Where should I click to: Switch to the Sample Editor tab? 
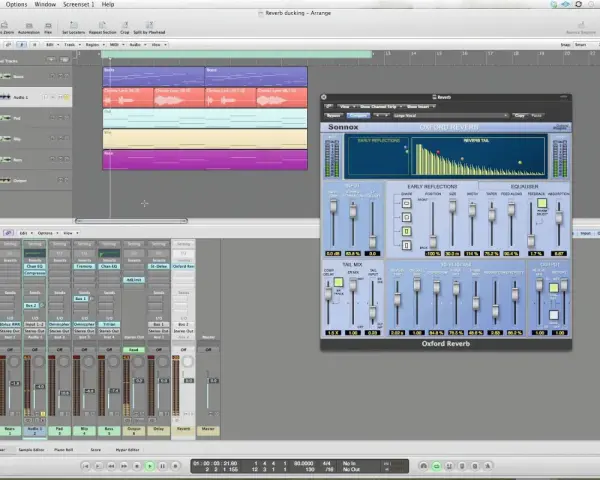pos(31,450)
